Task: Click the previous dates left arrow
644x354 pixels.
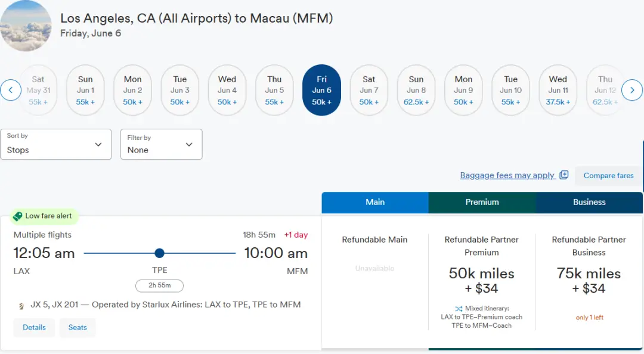Action: 11,91
